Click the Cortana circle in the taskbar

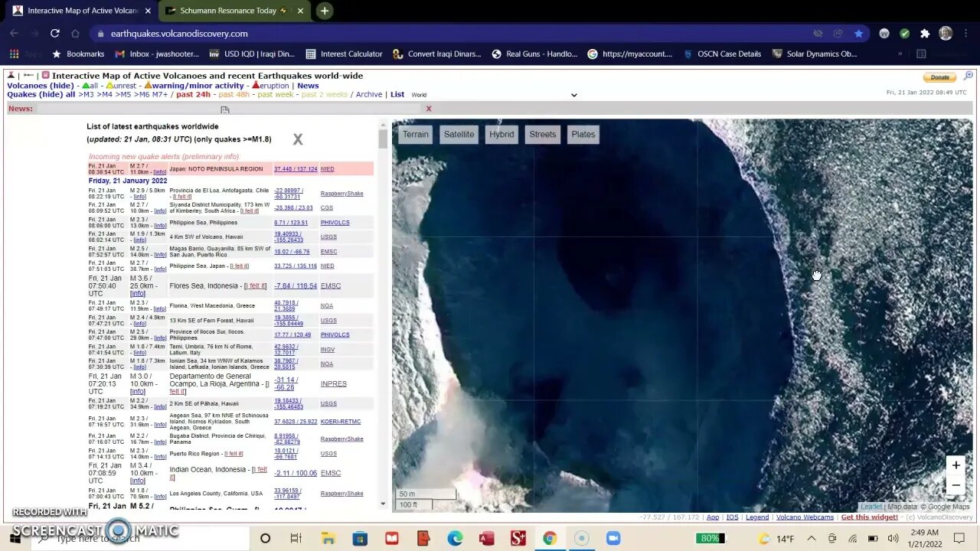pyautogui.click(x=265, y=539)
